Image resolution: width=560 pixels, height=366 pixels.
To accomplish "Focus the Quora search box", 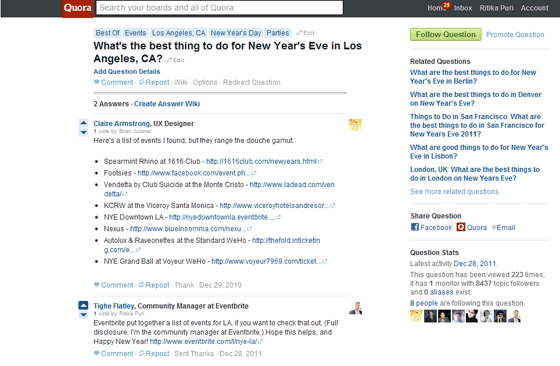I will (x=219, y=8).
